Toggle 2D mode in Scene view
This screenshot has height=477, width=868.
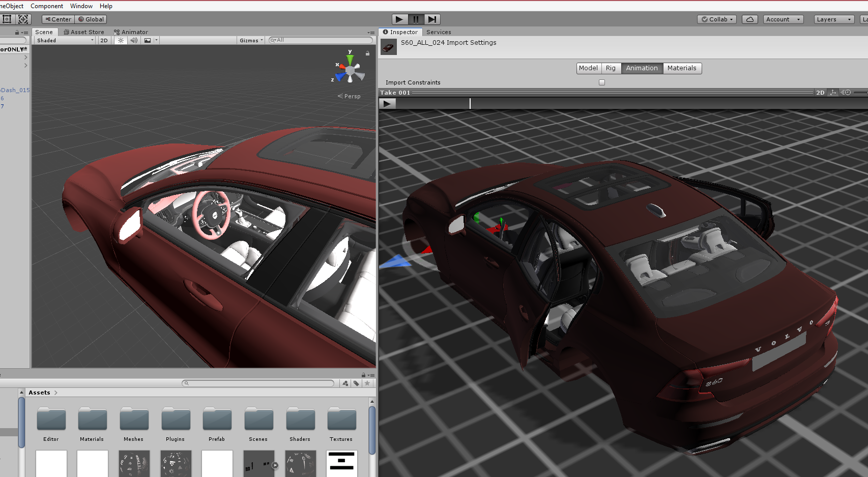(x=104, y=40)
